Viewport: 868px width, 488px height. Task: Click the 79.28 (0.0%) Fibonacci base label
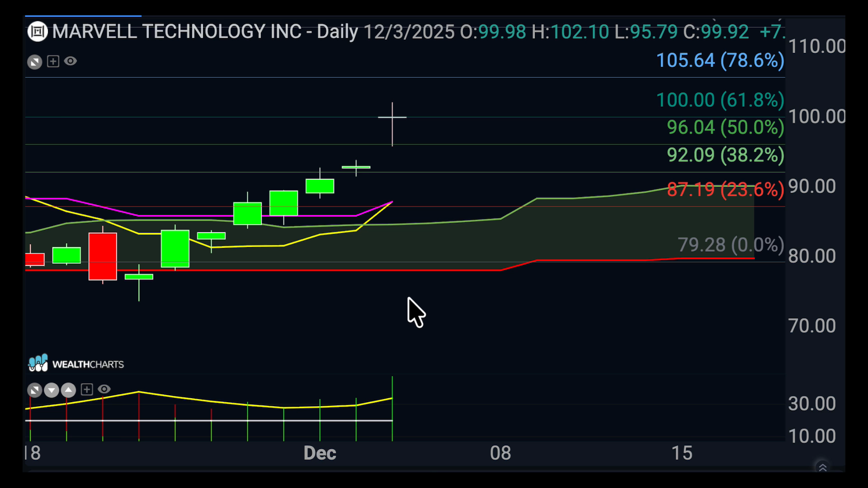point(731,245)
